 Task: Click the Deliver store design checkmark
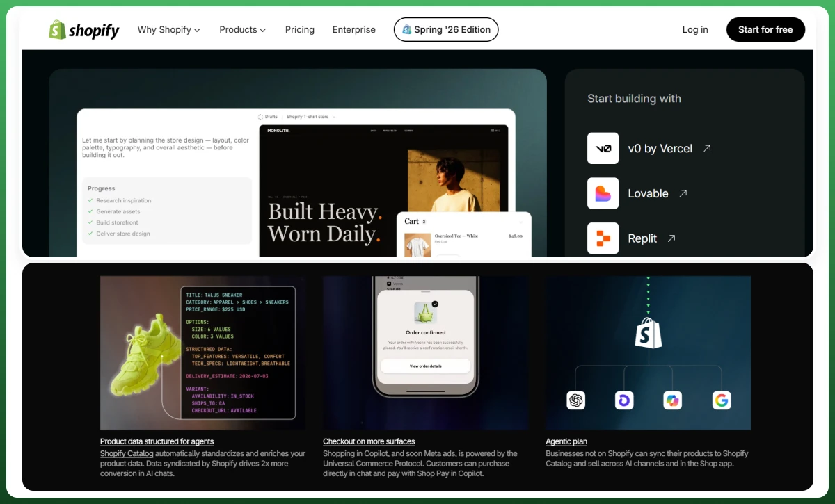90,234
